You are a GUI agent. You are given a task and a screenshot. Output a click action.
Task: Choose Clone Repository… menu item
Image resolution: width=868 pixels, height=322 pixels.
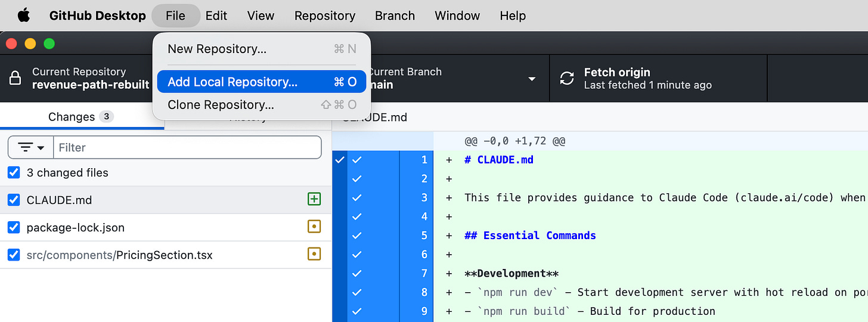click(x=262, y=104)
